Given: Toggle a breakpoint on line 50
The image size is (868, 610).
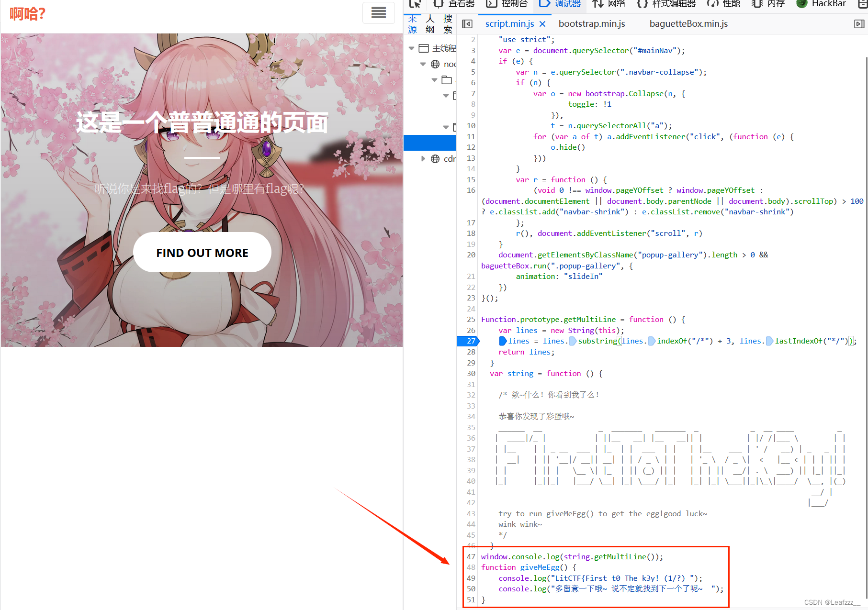Looking at the screenshot, I should tap(471, 589).
